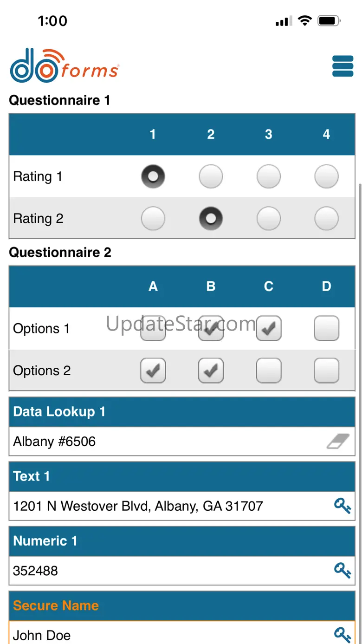The height and width of the screenshot is (644, 362).
Task: Select rating 1 for Rating 2
Action: pos(153,218)
